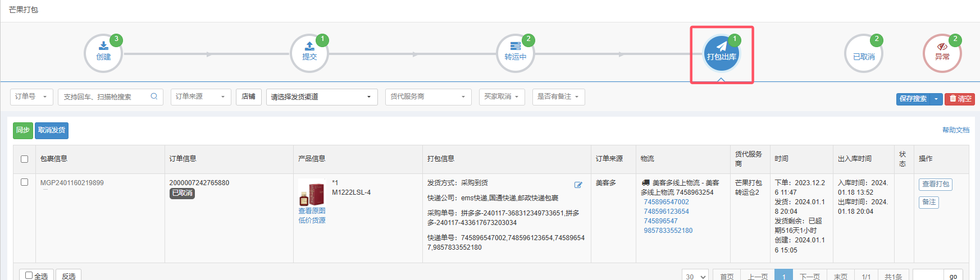Viewport: 980px width, 280px height.
Task: Open the 订单来源 dropdown
Action: (x=201, y=97)
